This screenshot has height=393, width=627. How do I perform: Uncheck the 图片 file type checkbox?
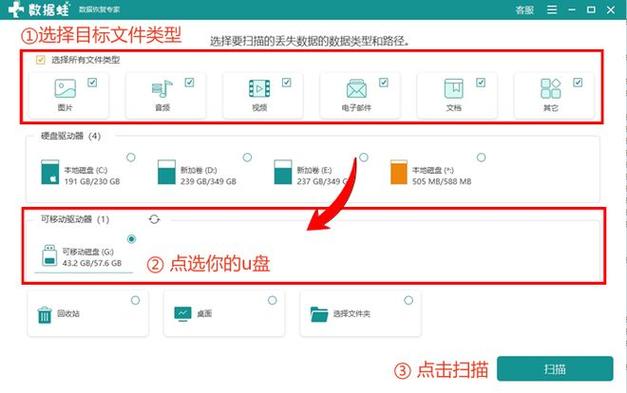[x=92, y=82]
